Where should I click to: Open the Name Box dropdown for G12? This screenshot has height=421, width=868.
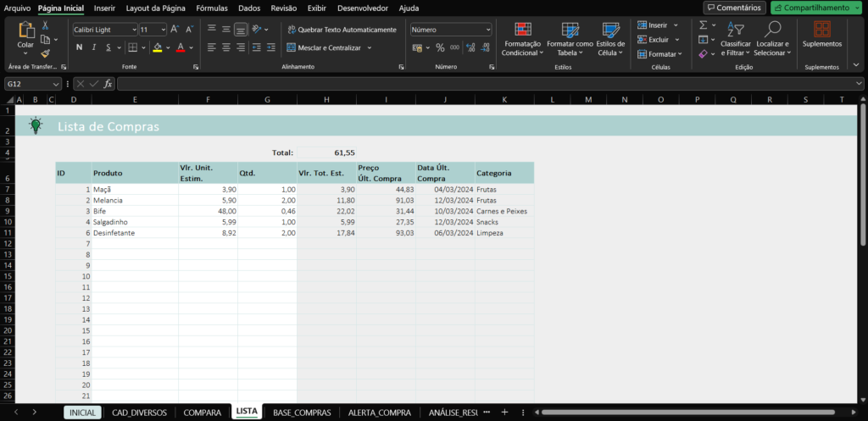pyautogui.click(x=56, y=84)
